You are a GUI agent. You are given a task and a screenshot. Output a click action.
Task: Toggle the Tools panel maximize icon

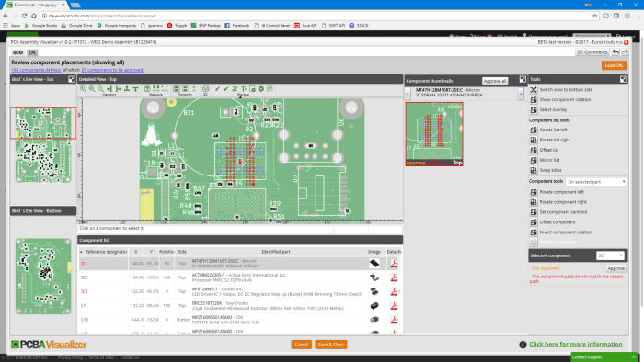pyautogui.click(x=624, y=80)
